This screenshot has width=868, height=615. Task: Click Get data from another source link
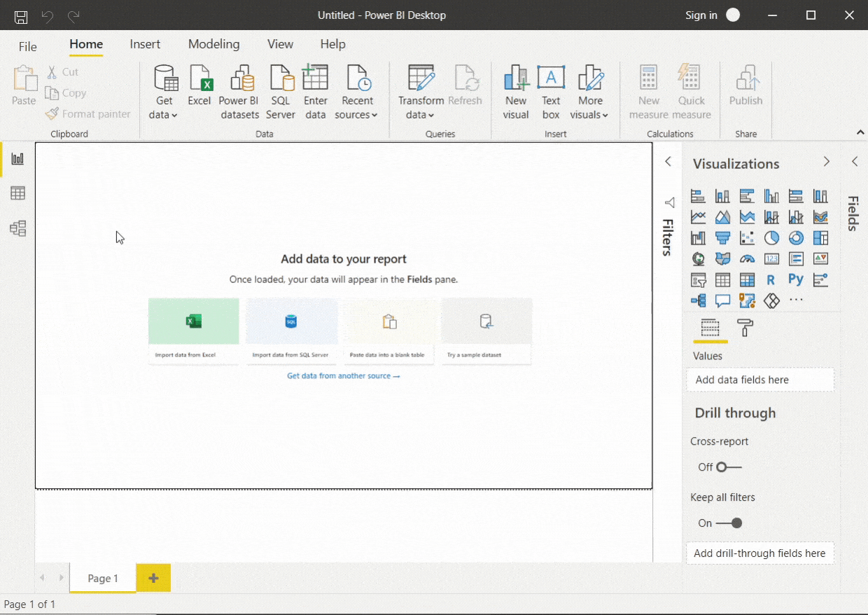click(x=344, y=376)
